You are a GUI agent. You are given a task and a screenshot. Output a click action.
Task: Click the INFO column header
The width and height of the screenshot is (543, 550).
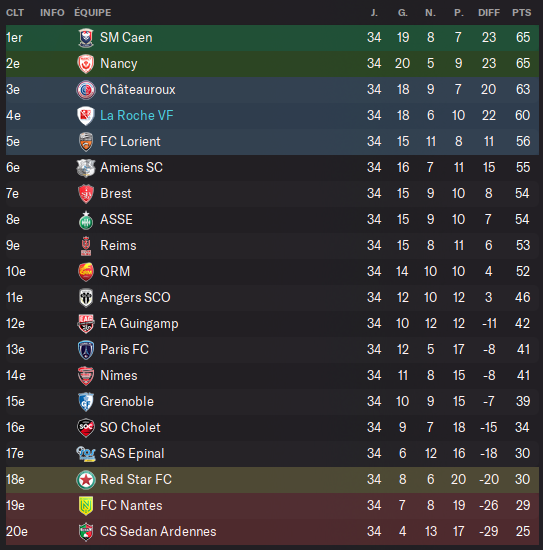pyautogui.click(x=52, y=13)
